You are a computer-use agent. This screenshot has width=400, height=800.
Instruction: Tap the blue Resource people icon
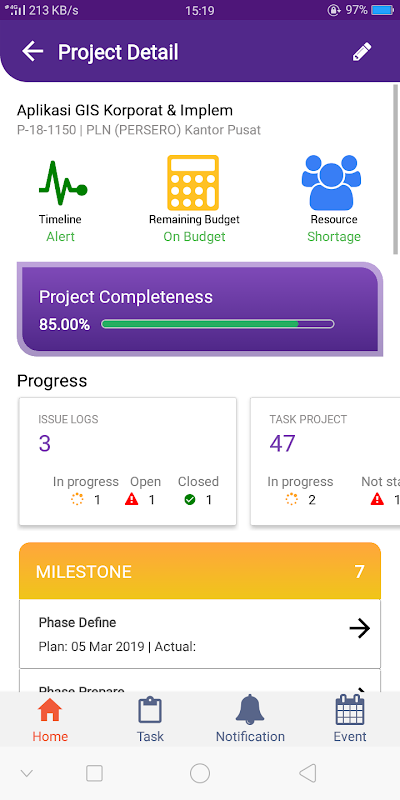[331, 183]
